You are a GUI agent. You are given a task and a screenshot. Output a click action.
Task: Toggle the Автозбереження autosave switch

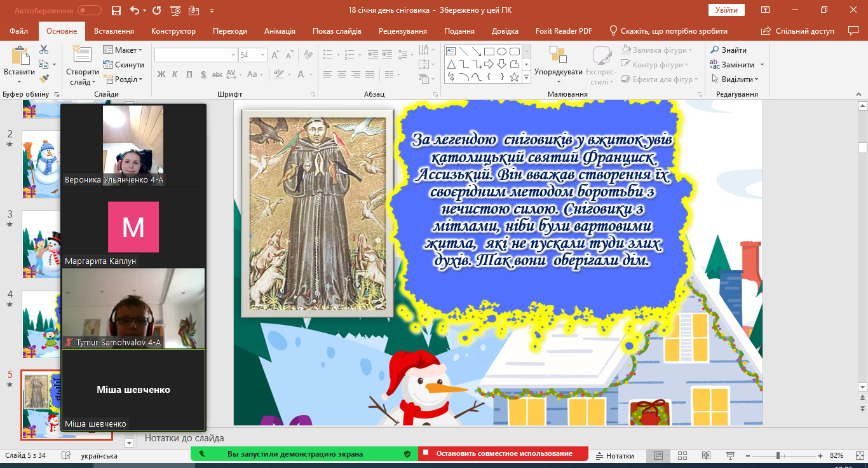pyautogui.click(x=90, y=10)
